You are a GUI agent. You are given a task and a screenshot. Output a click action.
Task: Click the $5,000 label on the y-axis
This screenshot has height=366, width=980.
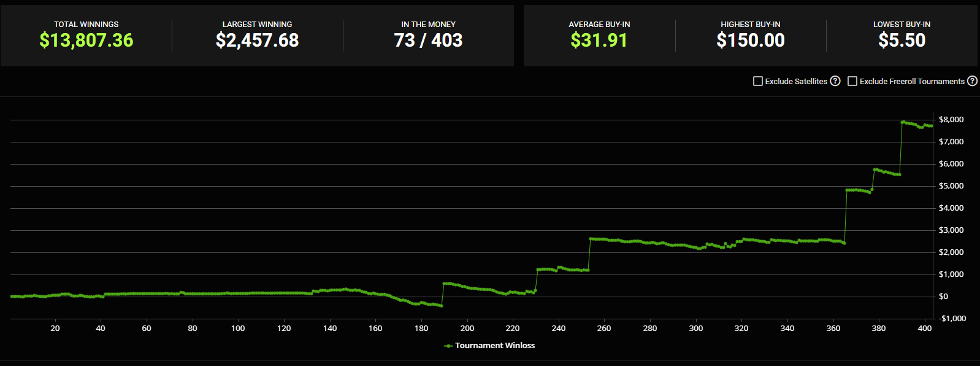(x=951, y=186)
